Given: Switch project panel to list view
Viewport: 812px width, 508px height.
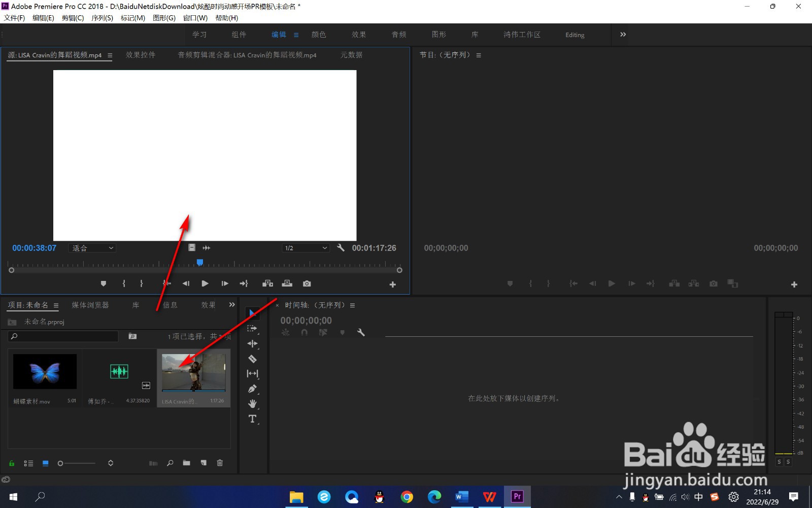Looking at the screenshot, I should [x=28, y=463].
